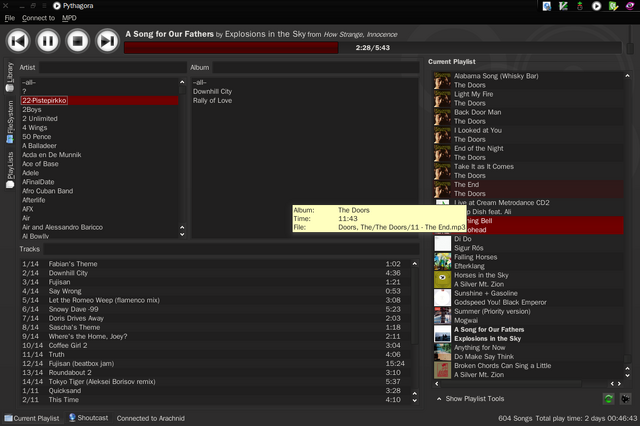Select playlist item Sunshine + Gasoline
Image resolution: width=640 pixels, height=426 pixels.
(528, 298)
